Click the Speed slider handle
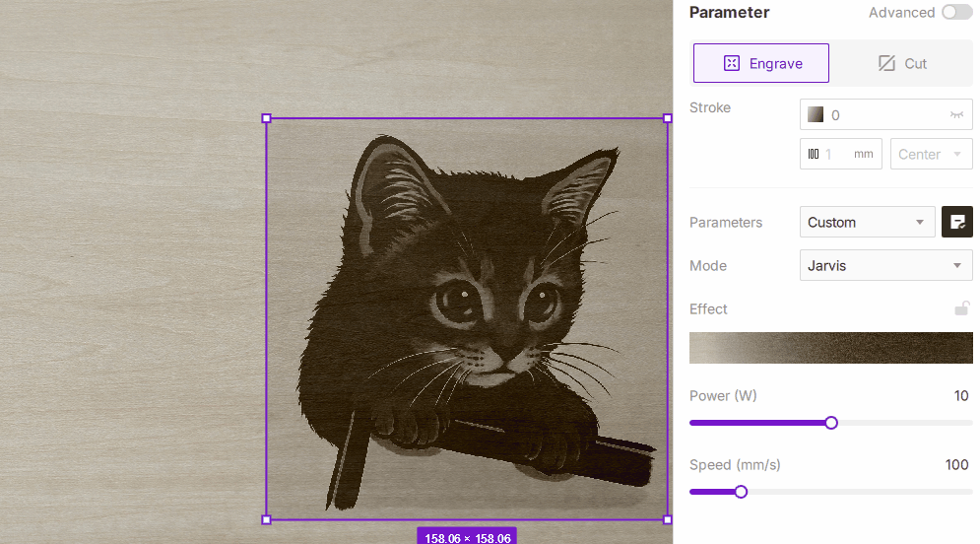Viewport: 980px width, 544px height. click(741, 492)
